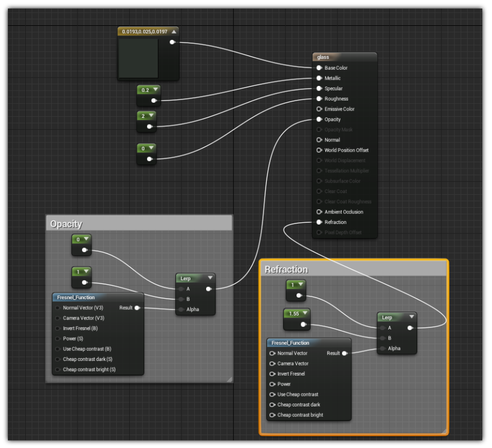The height and width of the screenshot is (448, 492).
Task: Expand the dropdown on the Refraction Lerp node
Action: [411, 317]
